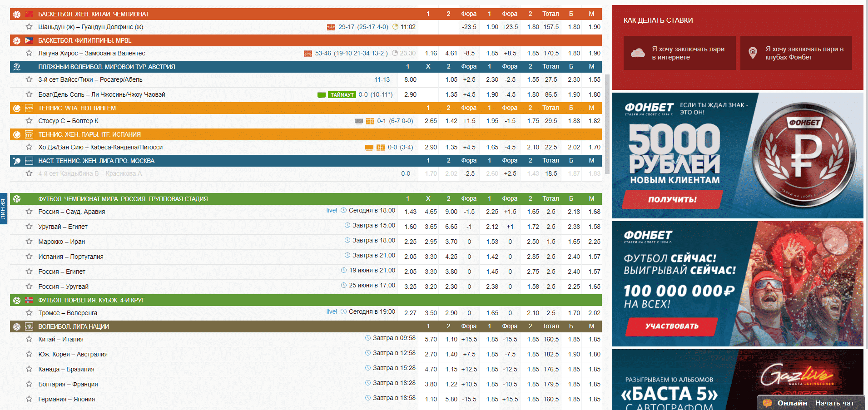
Task: Mark Стосур С – Болтер К as favorite
Action: pos(29,121)
